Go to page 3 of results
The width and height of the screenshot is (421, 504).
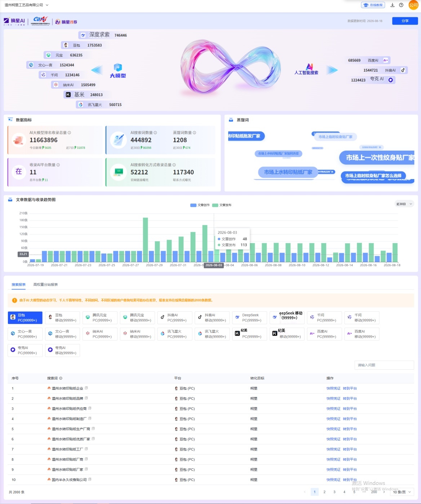[334, 492]
